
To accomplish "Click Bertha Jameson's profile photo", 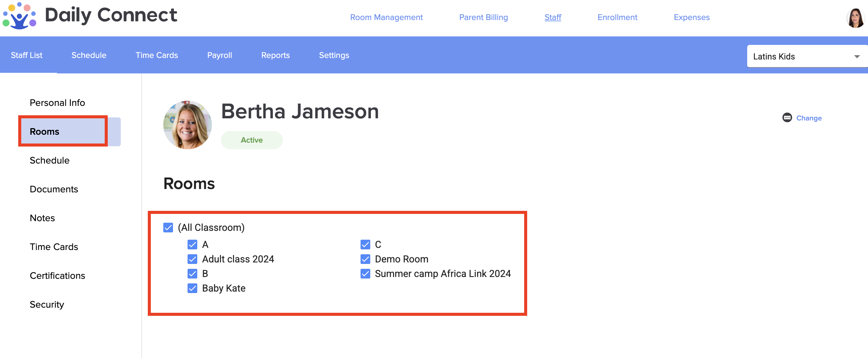I will [187, 125].
